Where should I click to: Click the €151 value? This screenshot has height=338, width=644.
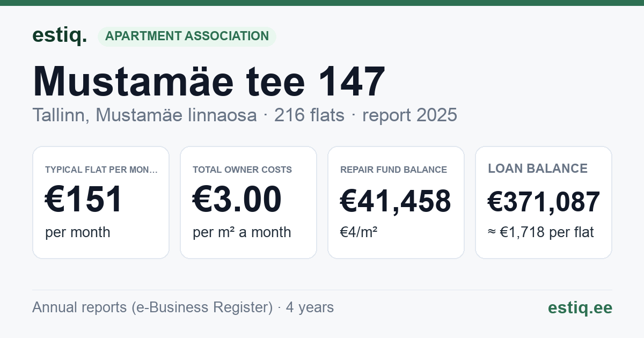[x=84, y=200]
